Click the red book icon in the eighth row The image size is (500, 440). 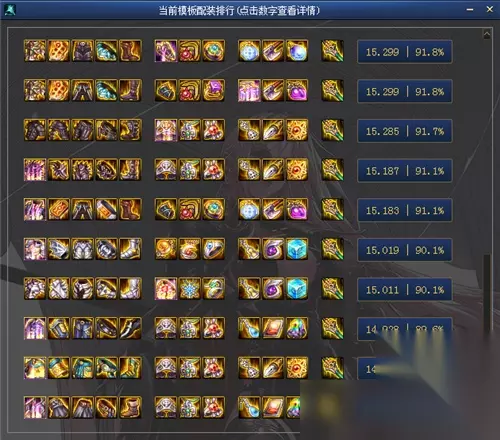tap(273, 328)
